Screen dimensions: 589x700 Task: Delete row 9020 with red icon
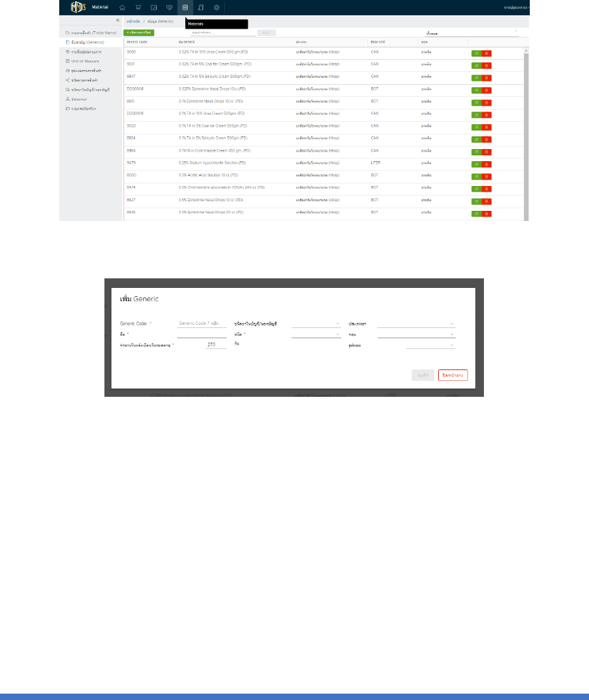point(486,127)
